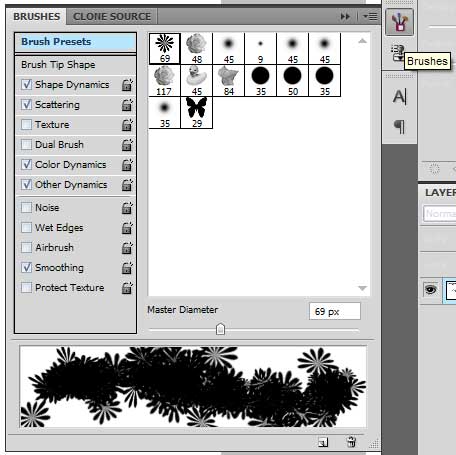Select the layer thumbnail in Layers panel
The height and width of the screenshot is (455, 456).
[x=451, y=290]
